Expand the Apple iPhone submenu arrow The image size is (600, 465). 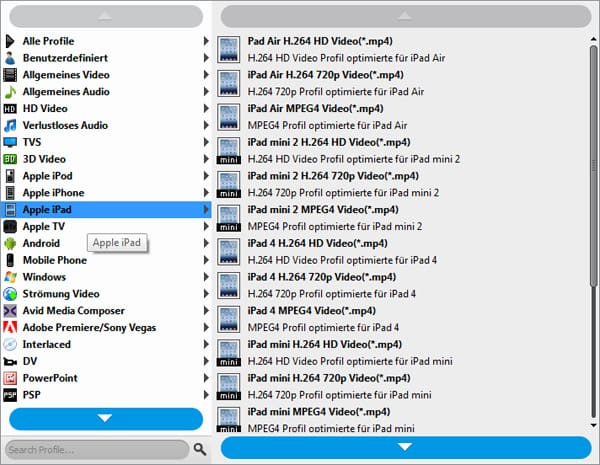(x=206, y=193)
